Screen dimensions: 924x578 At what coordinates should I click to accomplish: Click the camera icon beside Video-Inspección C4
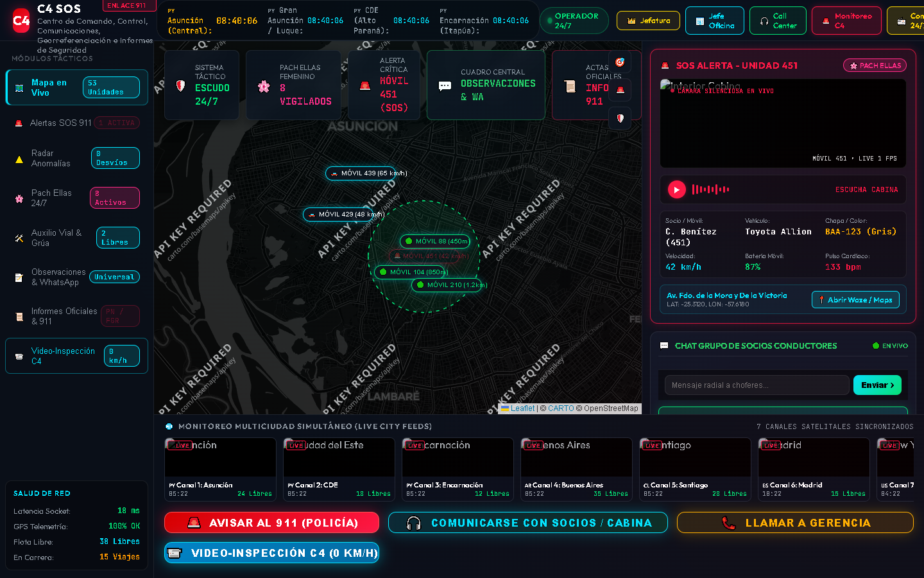pos(19,356)
